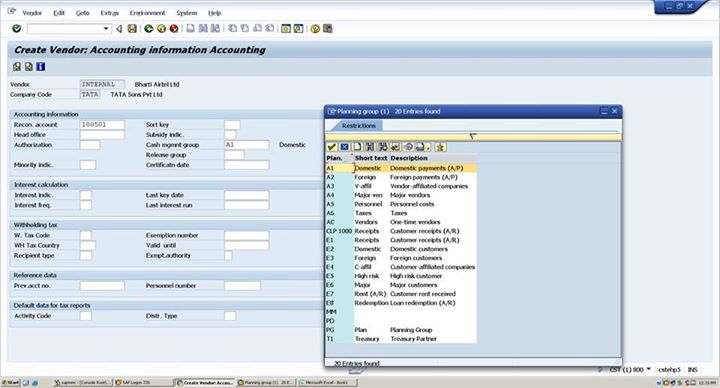Click the Find binoculars icon in main toolbar
Viewport: 720px width, 388px height.
(203, 28)
